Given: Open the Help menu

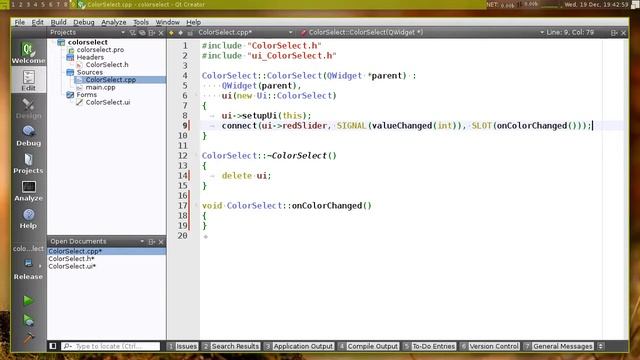Looking at the screenshot, I should pos(193,22).
